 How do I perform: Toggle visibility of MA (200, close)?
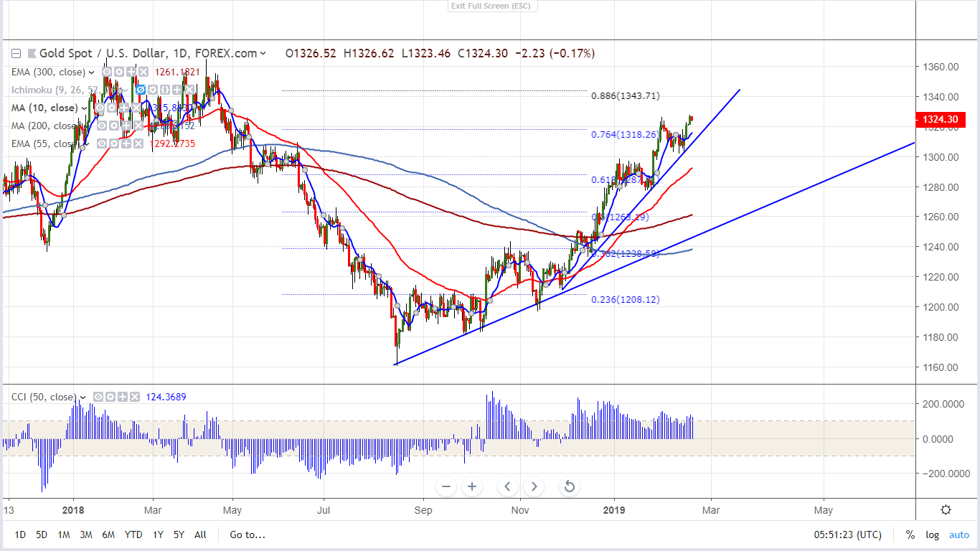coord(102,126)
